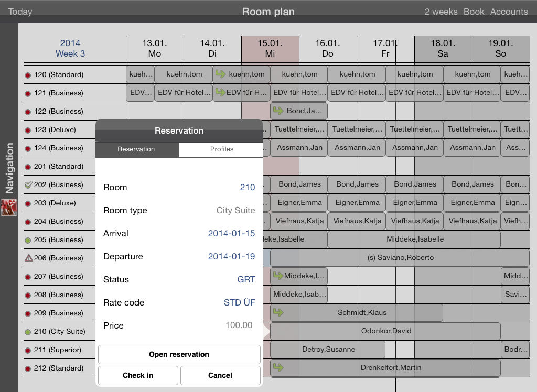Switch to the Profiles tab
The height and width of the screenshot is (392, 537).
(221, 149)
